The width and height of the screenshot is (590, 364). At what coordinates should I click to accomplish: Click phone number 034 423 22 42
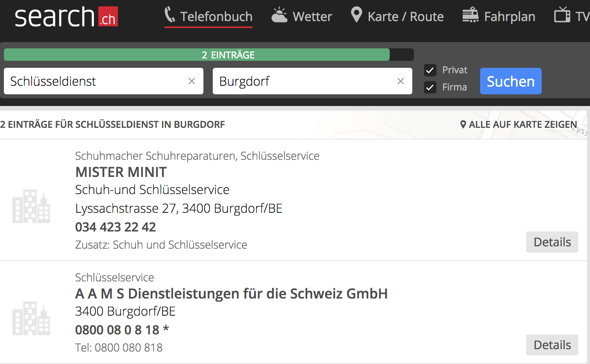pyautogui.click(x=115, y=227)
